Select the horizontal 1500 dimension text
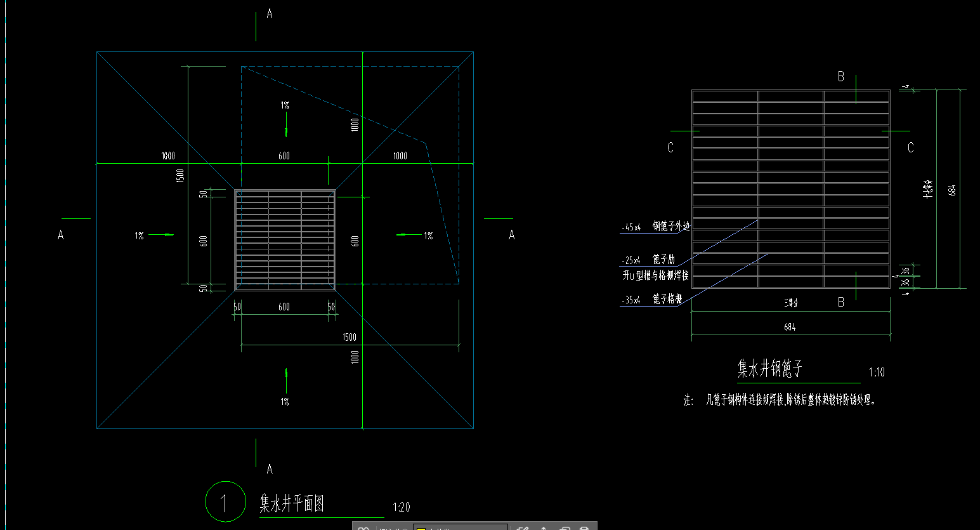The width and height of the screenshot is (980, 530). (x=350, y=337)
